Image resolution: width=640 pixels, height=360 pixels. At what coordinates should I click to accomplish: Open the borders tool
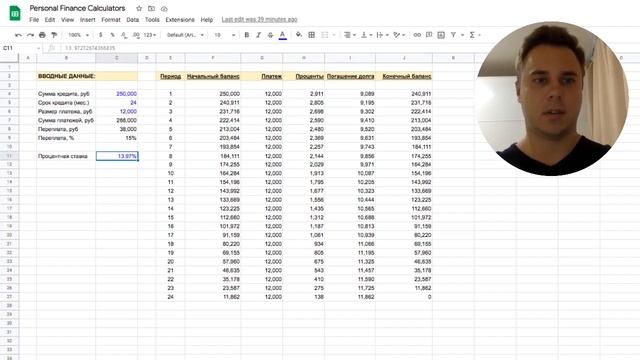pos(311,35)
